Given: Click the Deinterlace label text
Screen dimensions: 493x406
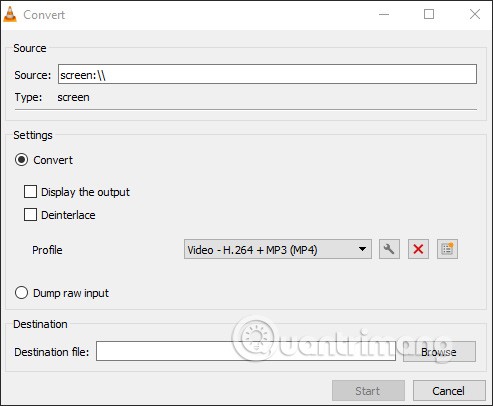Looking at the screenshot, I should click(x=68, y=215).
